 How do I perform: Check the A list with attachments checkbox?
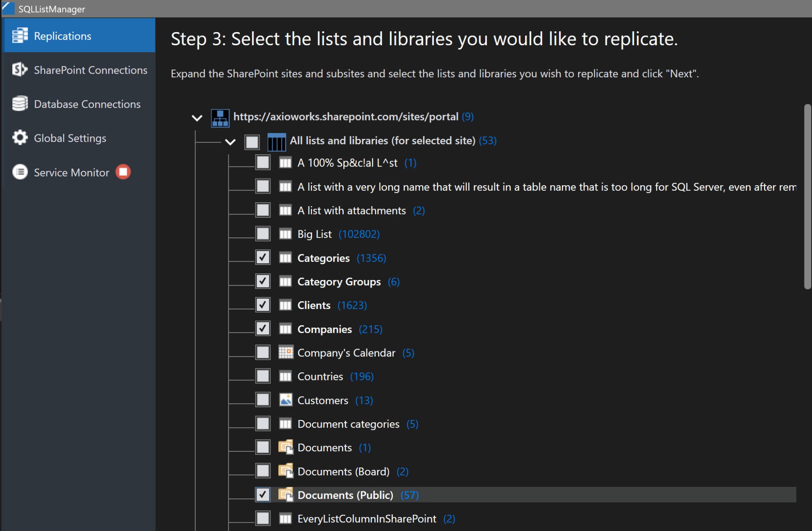click(263, 210)
